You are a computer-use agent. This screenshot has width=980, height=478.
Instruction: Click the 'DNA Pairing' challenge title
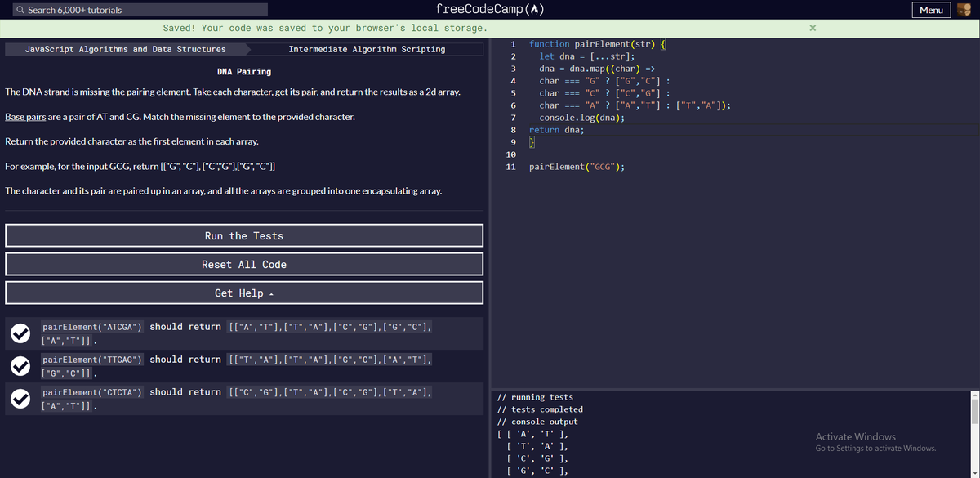244,72
